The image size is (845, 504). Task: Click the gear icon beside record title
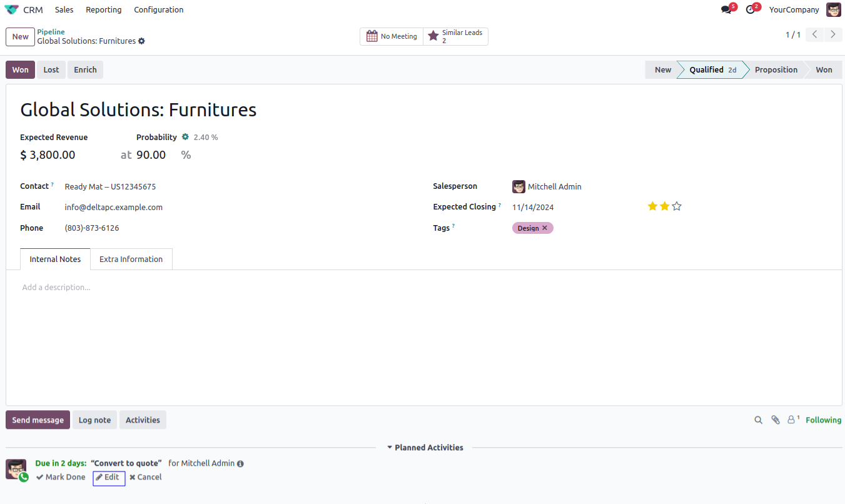pyautogui.click(x=142, y=41)
